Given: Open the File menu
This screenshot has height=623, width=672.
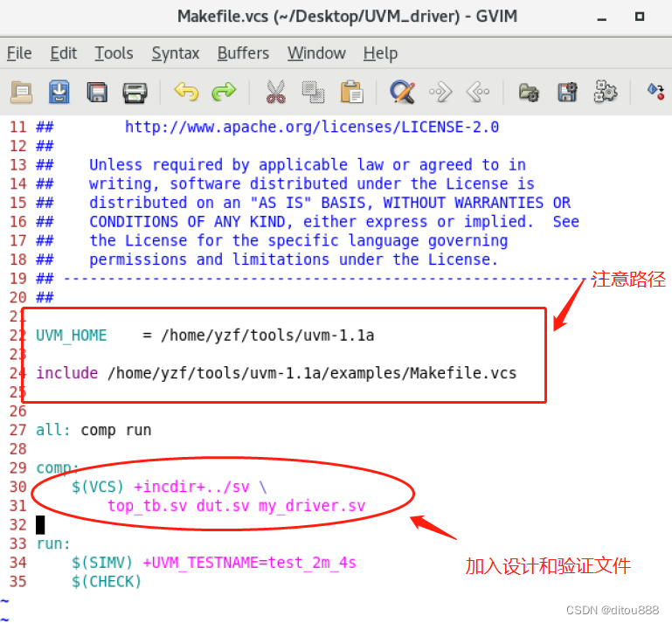Looking at the screenshot, I should coord(19,53).
